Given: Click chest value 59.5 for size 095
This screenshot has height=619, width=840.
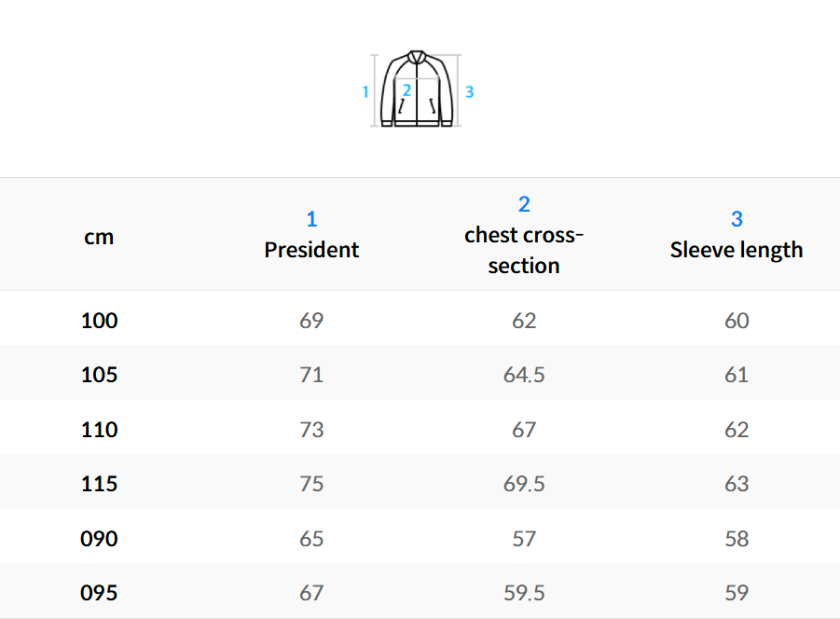Looking at the screenshot, I should (x=524, y=593).
